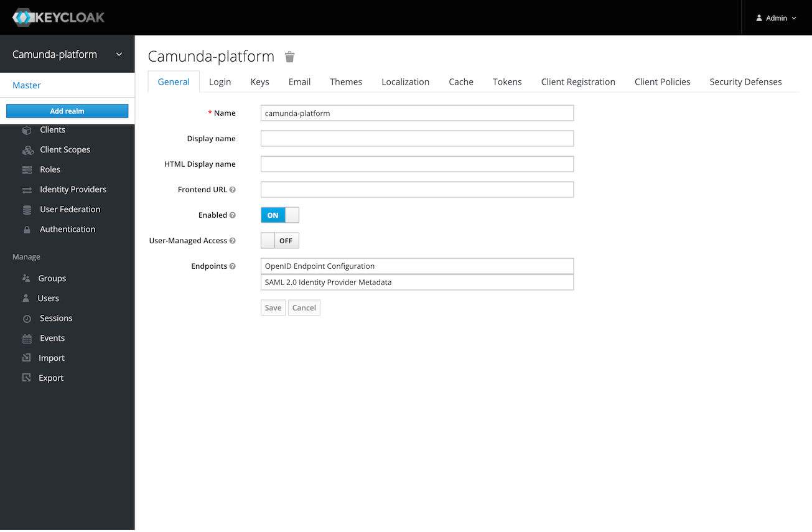
Task: Click the Identity Providers arrows icon
Action: tap(27, 190)
